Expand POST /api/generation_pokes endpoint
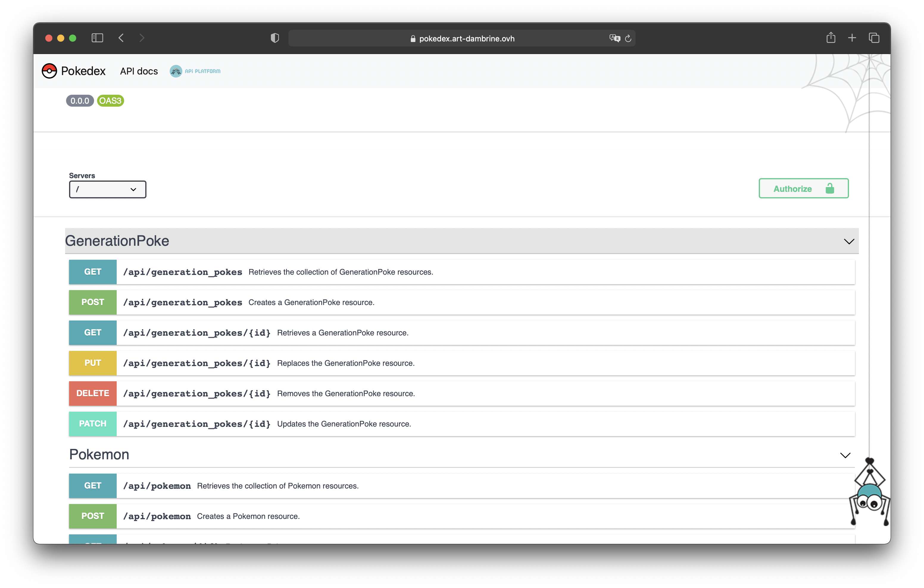The image size is (924, 588). [462, 302]
